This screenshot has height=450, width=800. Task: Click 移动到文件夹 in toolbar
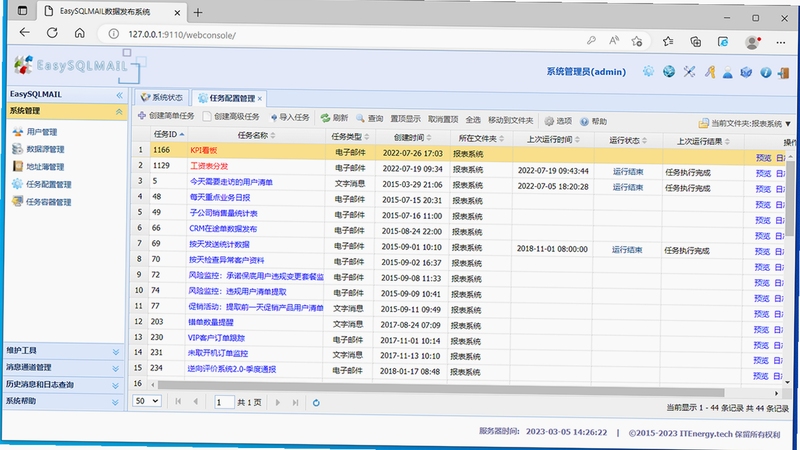click(x=510, y=120)
